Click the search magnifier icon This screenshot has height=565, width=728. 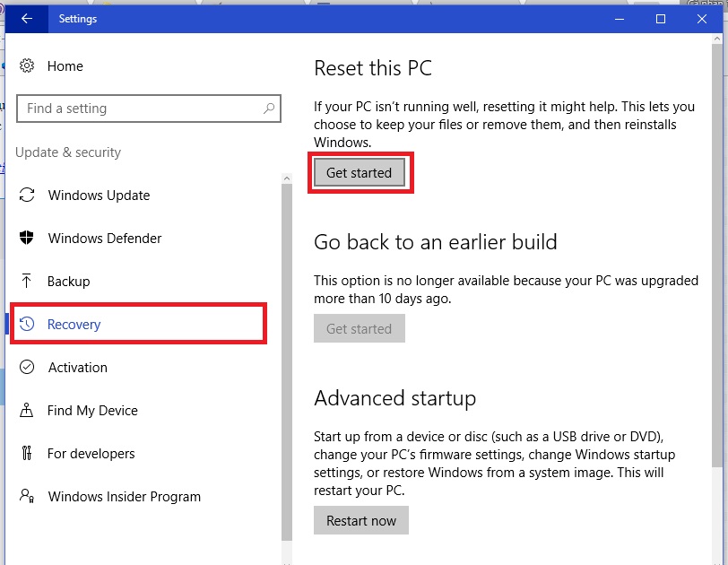coord(268,109)
